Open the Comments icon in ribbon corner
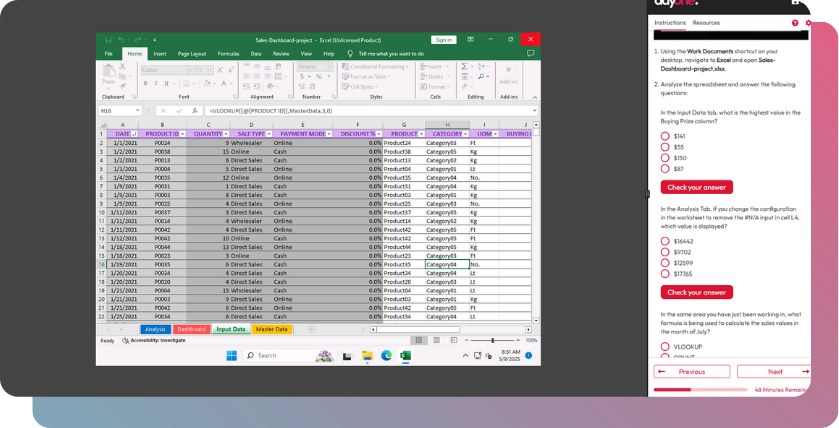The image size is (839, 428). (x=531, y=54)
